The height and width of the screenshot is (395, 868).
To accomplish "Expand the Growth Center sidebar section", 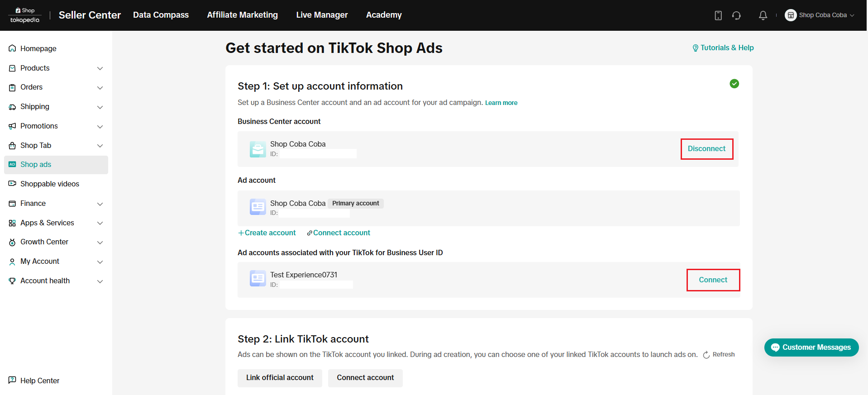I will [100, 243].
